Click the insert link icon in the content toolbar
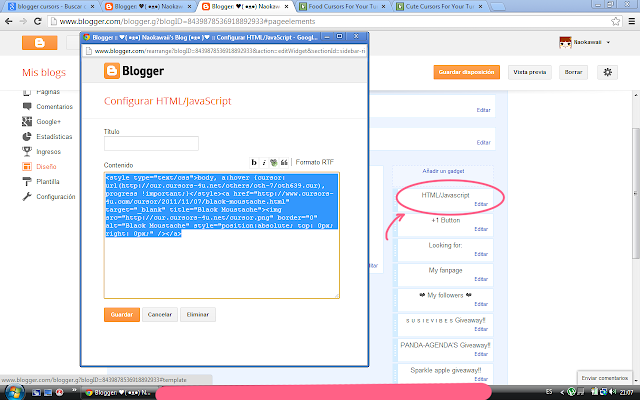The image size is (640, 400). pyautogui.click(x=273, y=162)
